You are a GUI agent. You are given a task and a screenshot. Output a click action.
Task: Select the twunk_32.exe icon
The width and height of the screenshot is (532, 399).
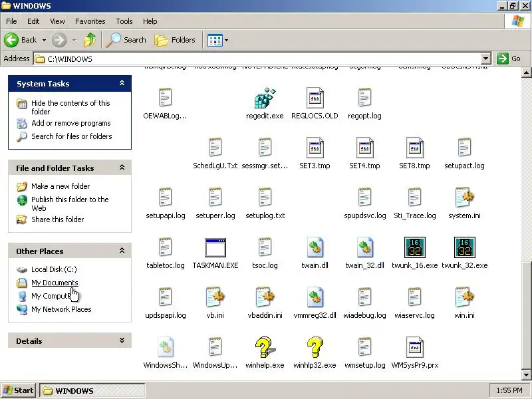point(464,247)
